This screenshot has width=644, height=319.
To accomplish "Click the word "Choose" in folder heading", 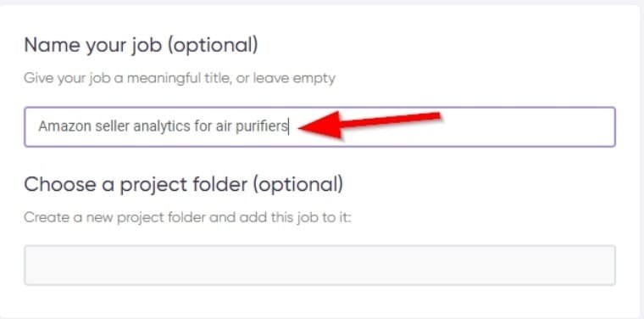I will (58, 185).
